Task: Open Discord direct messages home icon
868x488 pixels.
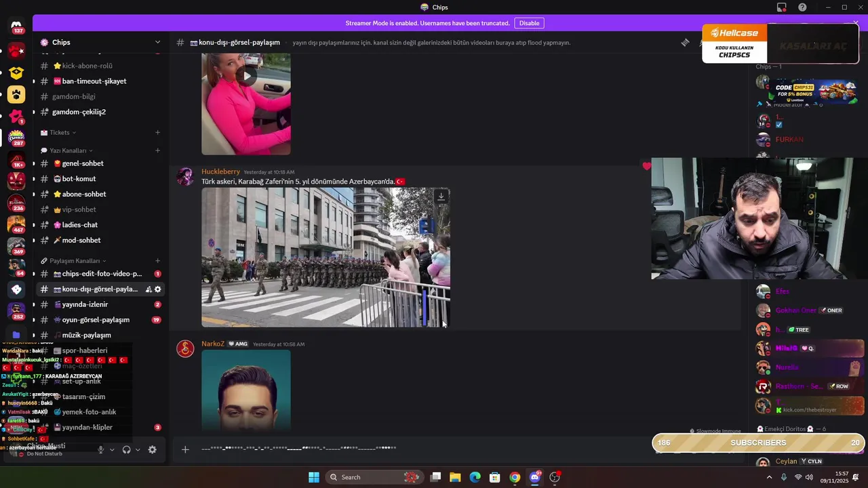Action: [x=16, y=26]
